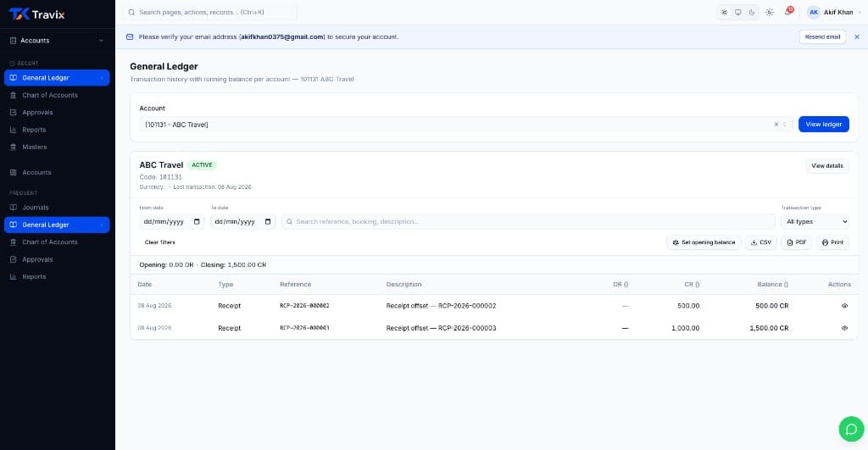Open From date calendar picker icon
This screenshot has height=450, width=868.
(197, 221)
